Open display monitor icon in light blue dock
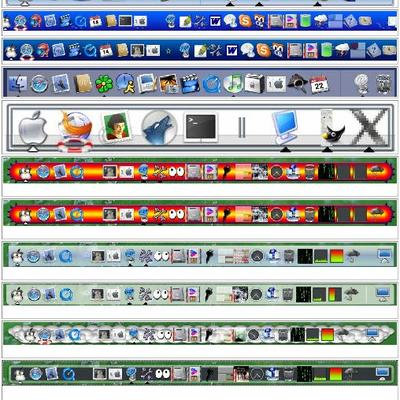The width and height of the screenshot is (400, 400). click(x=384, y=256)
